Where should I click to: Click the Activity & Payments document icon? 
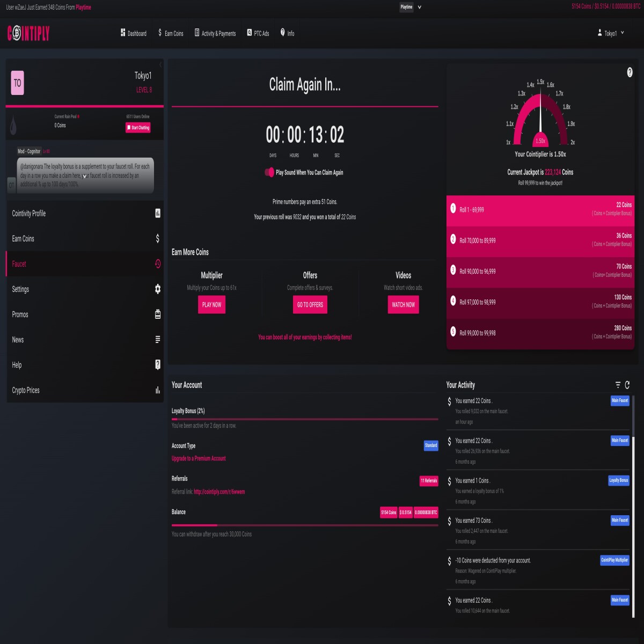[x=197, y=33]
